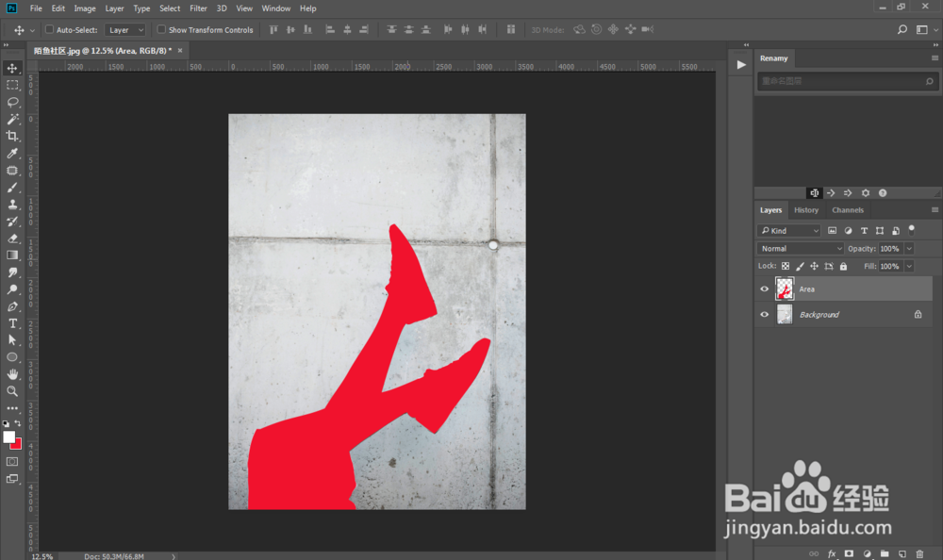Open the Opacity slider dropdown arrow

(909, 249)
